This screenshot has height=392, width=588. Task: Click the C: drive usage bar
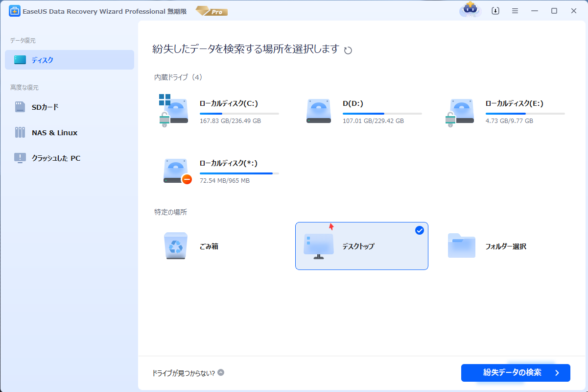(x=239, y=114)
